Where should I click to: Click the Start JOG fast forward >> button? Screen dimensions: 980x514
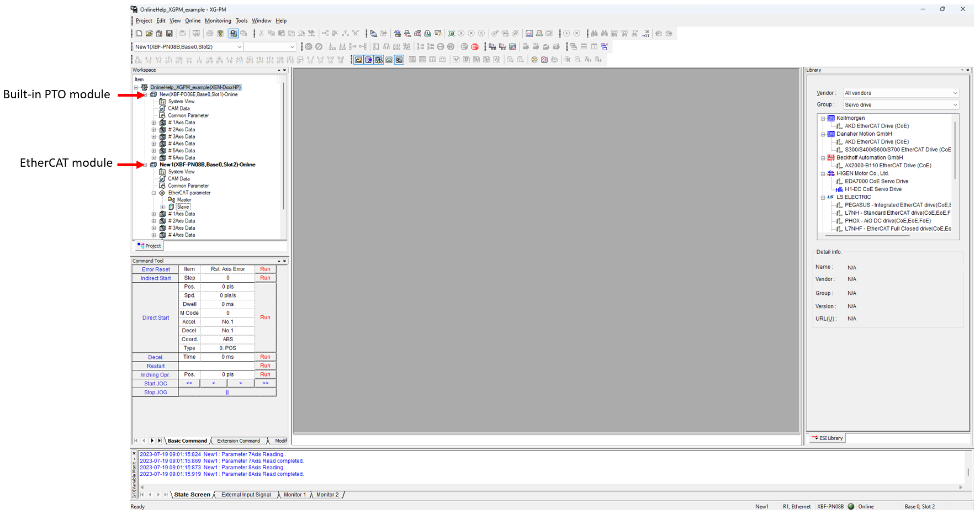pos(266,383)
